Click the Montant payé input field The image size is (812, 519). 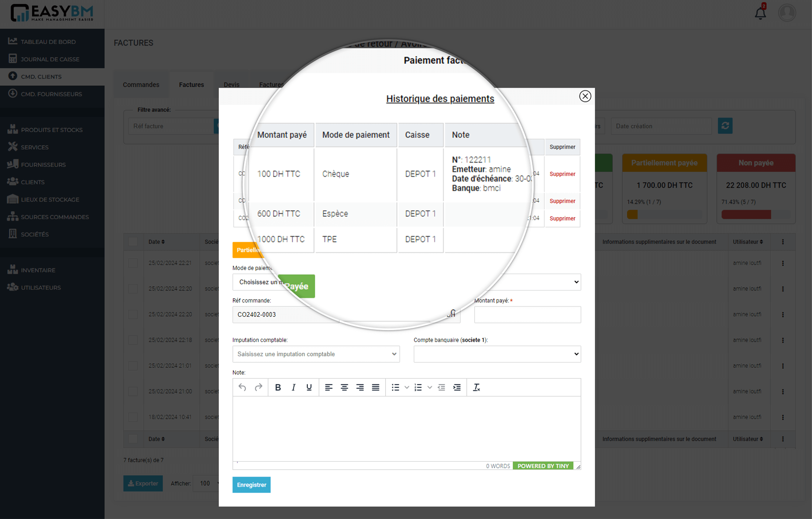[527, 315]
